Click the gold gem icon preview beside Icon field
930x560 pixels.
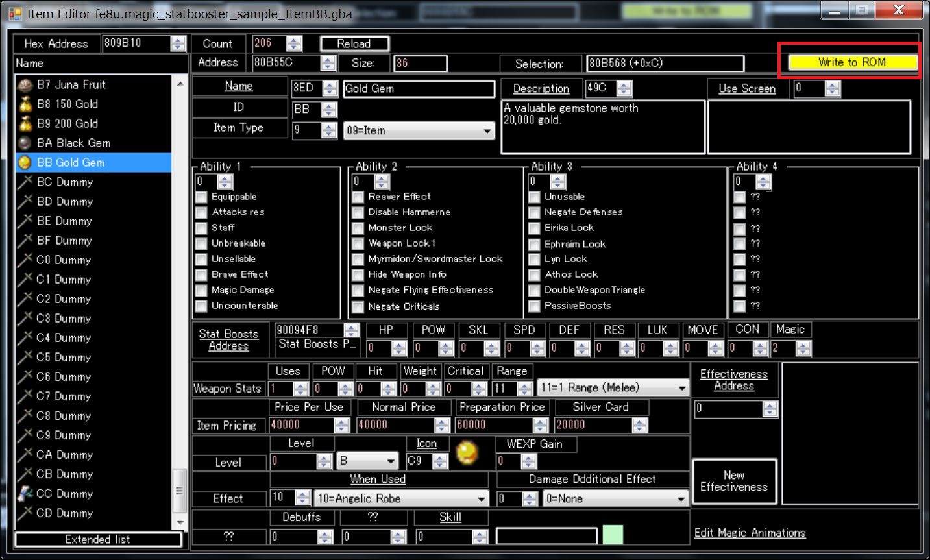pyautogui.click(x=467, y=452)
